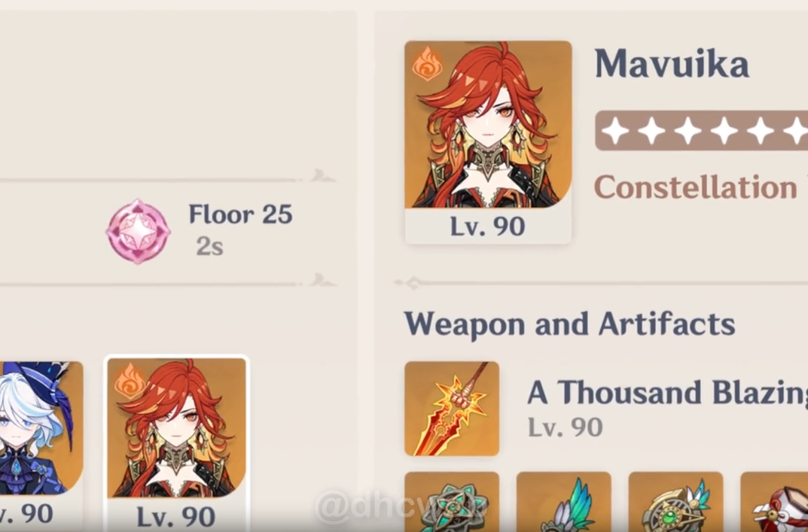Viewport: 808px width, 532px height.
Task: Open the A Thousand Blazing Suns weapon icon
Action: [x=452, y=409]
